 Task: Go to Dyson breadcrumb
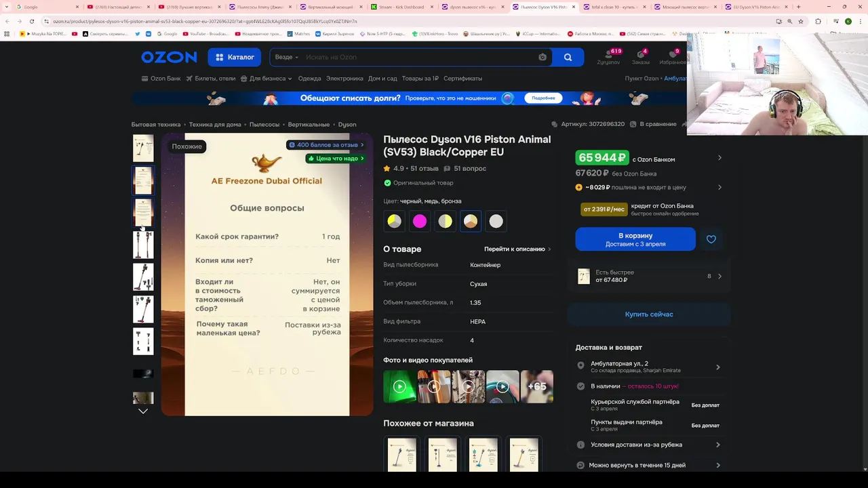(347, 125)
